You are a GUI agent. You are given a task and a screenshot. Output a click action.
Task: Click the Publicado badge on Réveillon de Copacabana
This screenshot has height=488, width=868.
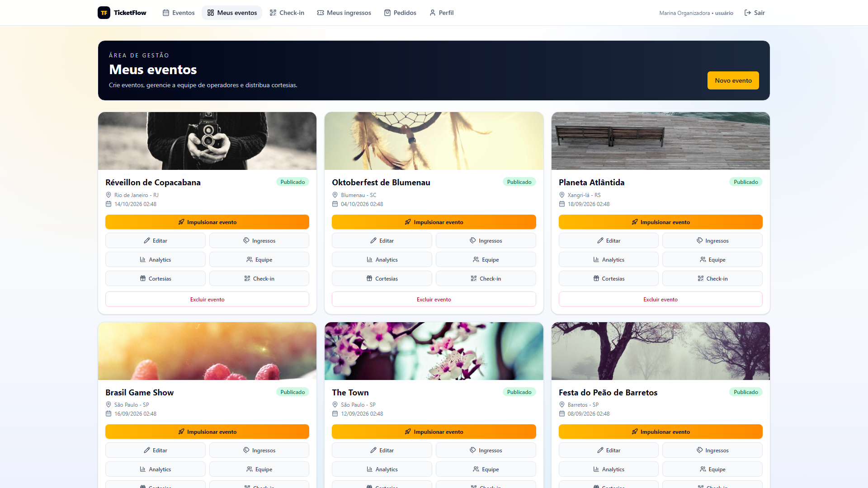[x=292, y=182]
